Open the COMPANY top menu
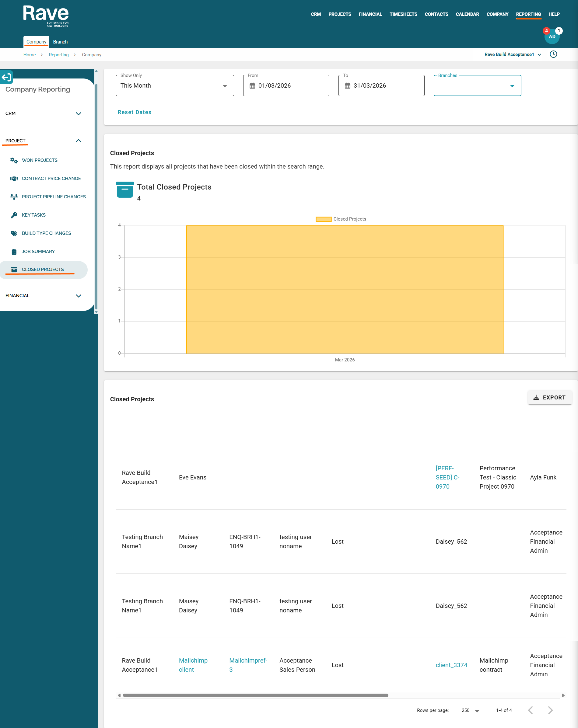The image size is (578, 728). [x=497, y=14]
